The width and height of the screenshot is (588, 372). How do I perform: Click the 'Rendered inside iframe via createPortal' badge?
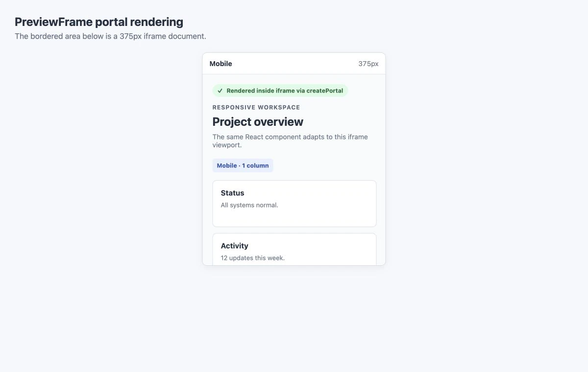[280, 91]
